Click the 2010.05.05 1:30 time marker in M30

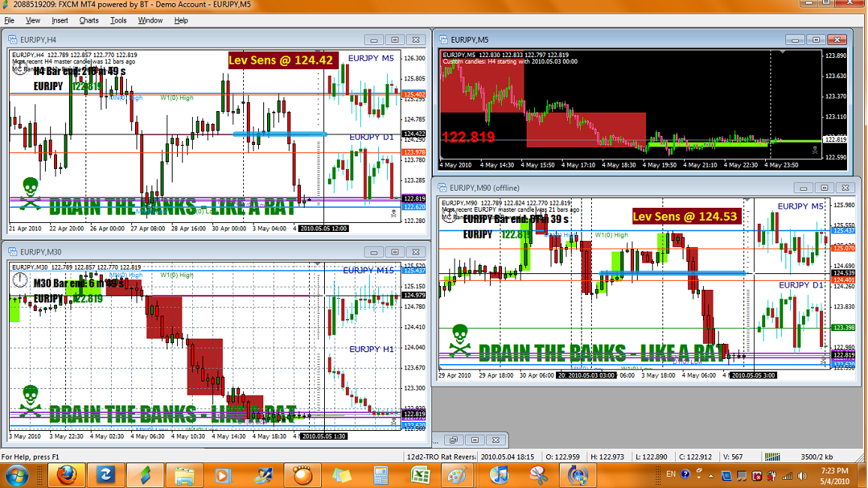pos(324,436)
